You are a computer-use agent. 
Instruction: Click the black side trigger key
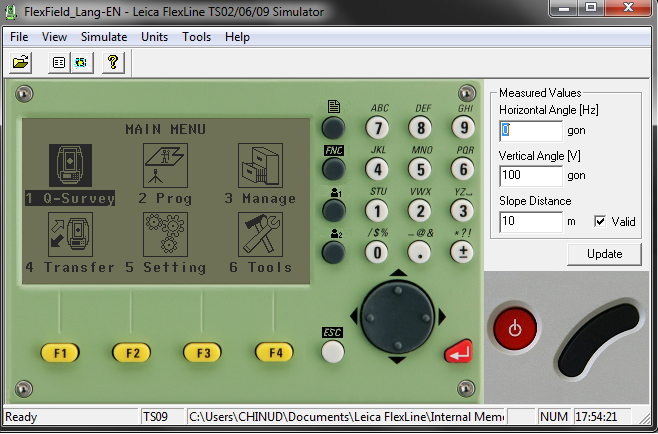(600, 340)
